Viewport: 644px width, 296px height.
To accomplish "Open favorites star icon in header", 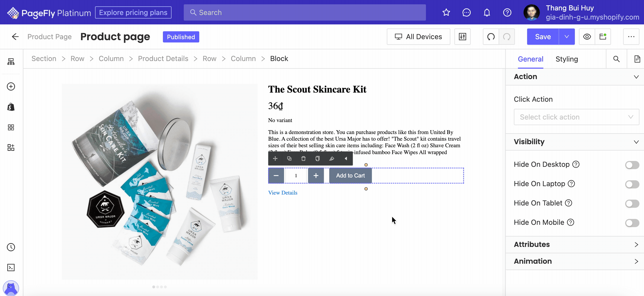I will point(446,12).
